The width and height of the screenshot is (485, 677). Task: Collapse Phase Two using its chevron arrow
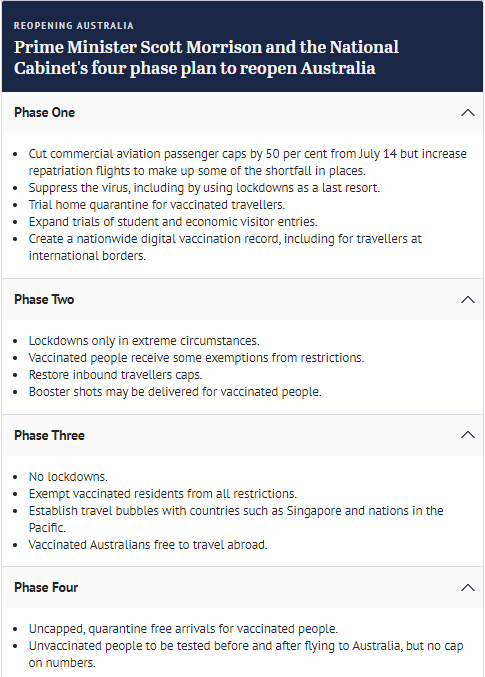[468, 300]
